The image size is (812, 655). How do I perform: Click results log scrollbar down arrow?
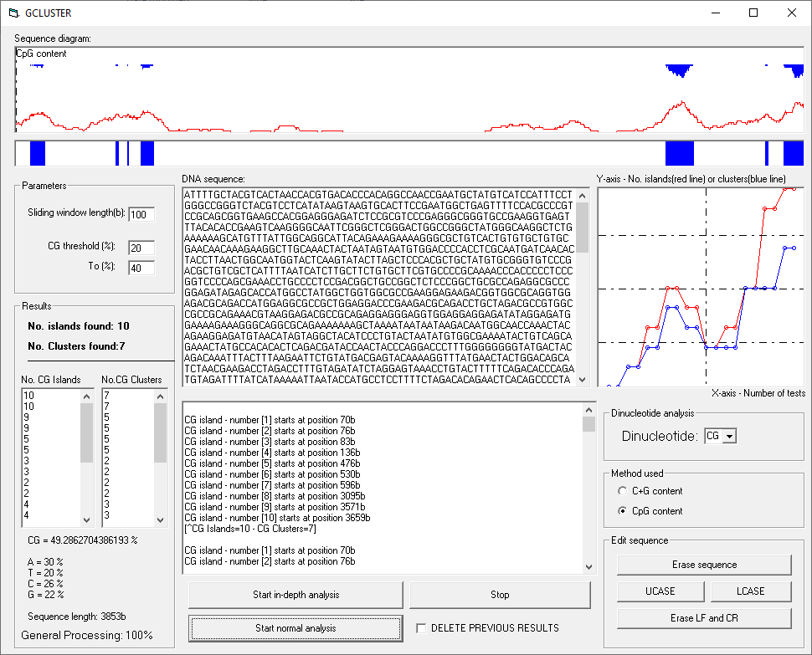click(588, 567)
